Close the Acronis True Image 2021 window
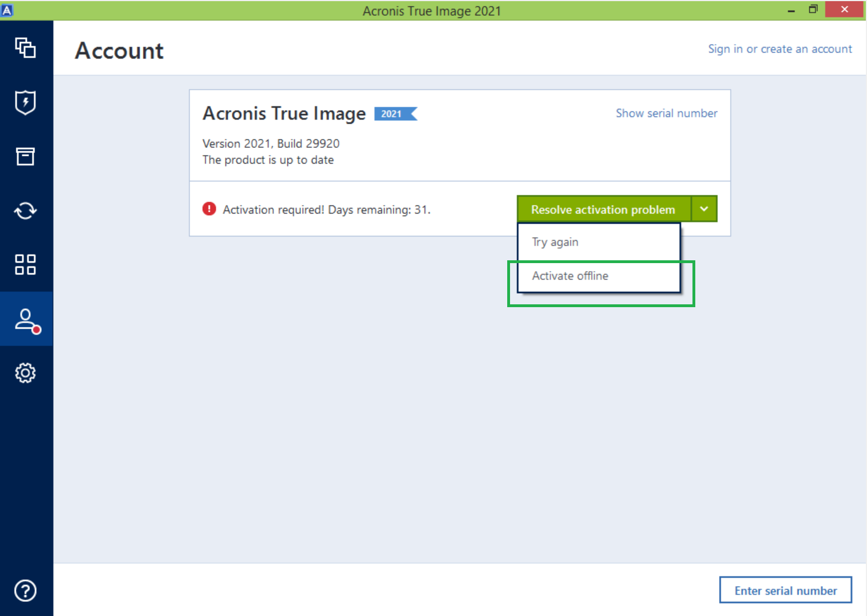 (x=844, y=10)
